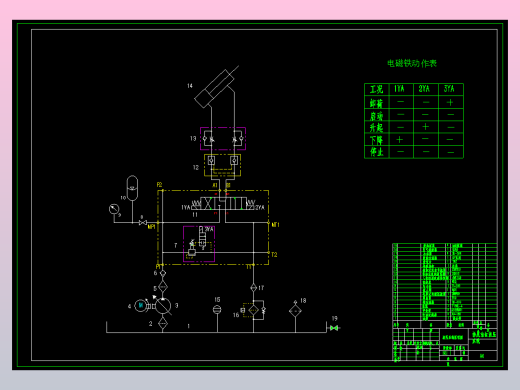This screenshot has width=520, height=390.
Task: Select the 2YA table header cell
Action: pos(426,89)
